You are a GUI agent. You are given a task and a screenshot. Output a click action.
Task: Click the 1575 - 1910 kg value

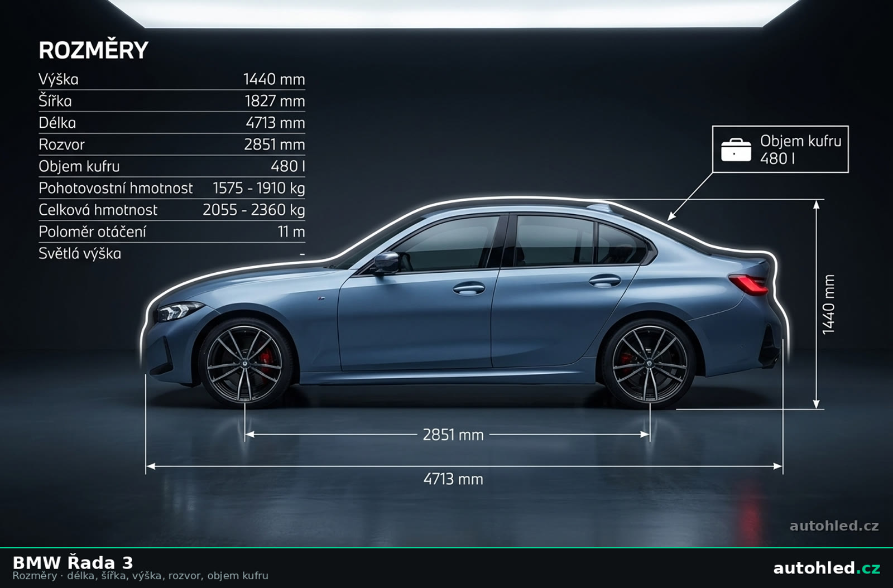259,188
